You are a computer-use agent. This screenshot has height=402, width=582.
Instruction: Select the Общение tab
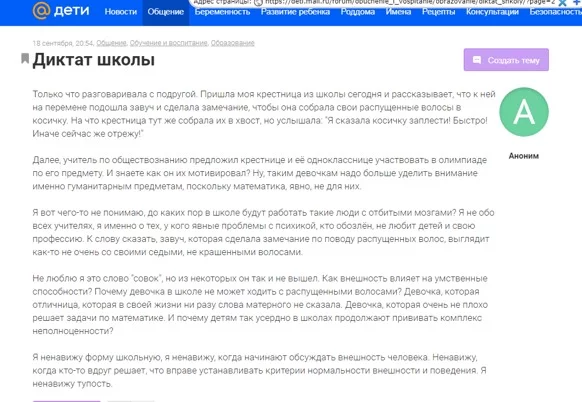pyautogui.click(x=166, y=12)
